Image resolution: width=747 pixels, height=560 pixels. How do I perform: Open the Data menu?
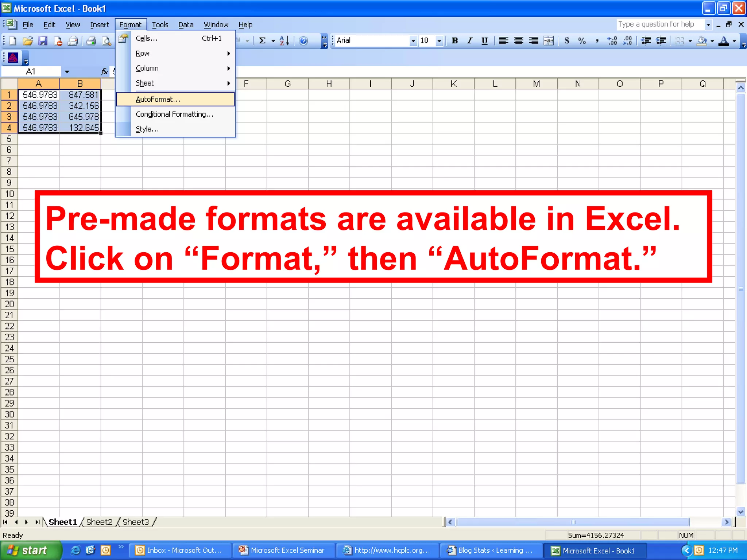tap(186, 24)
